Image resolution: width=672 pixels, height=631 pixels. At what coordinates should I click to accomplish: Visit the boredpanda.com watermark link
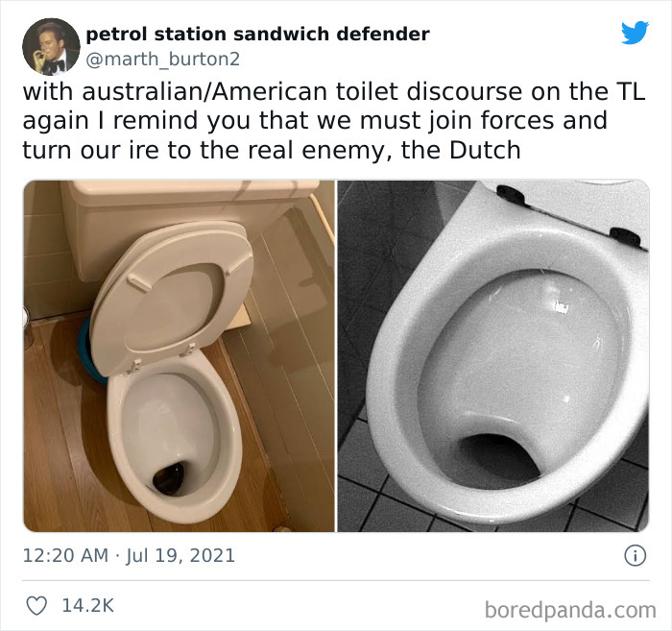coord(570,609)
